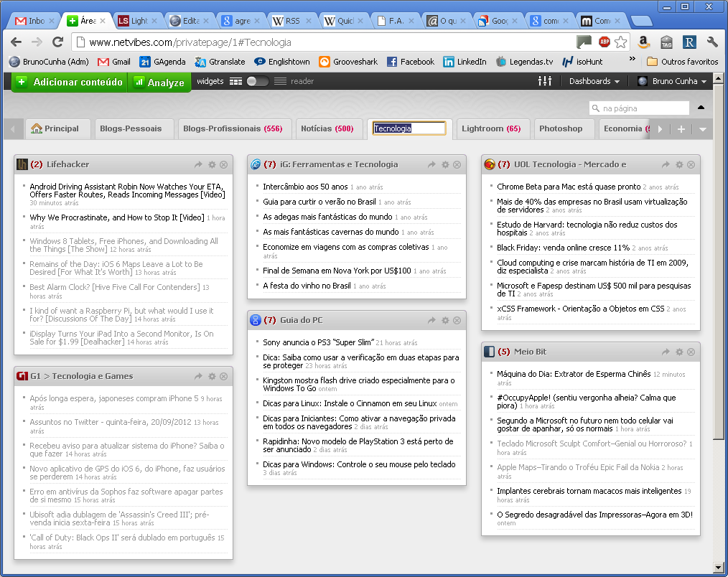Share the G1 Tecnologia e Games widget

pyautogui.click(x=198, y=376)
